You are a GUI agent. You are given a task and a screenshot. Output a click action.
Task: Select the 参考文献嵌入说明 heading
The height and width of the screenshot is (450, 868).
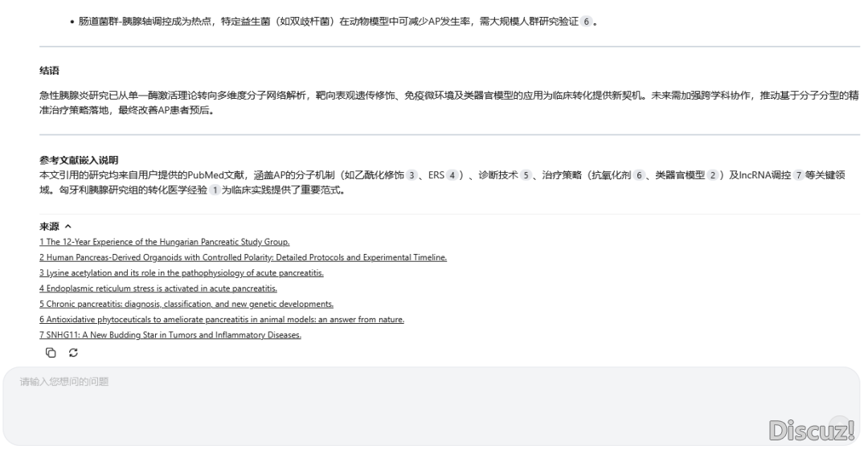(x=79, y=160)
